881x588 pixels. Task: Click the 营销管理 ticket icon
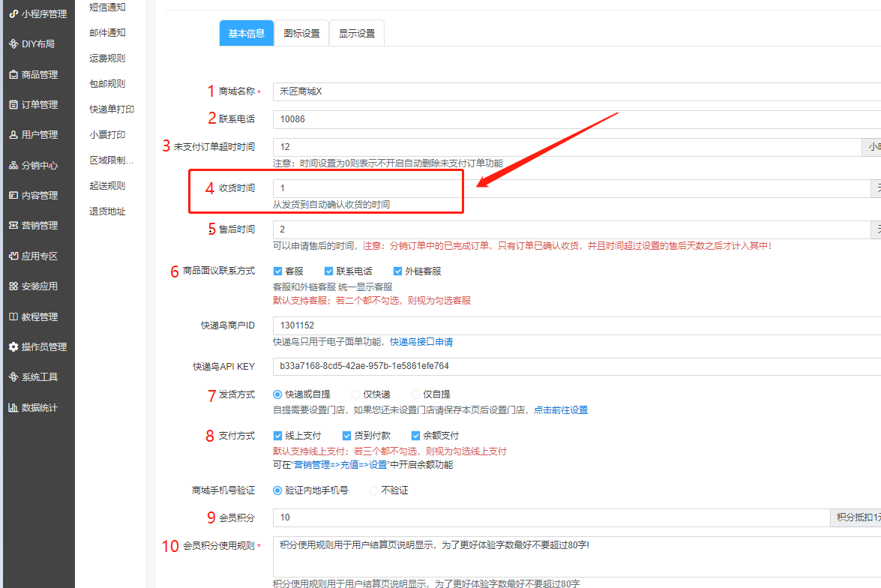point(13,226)
